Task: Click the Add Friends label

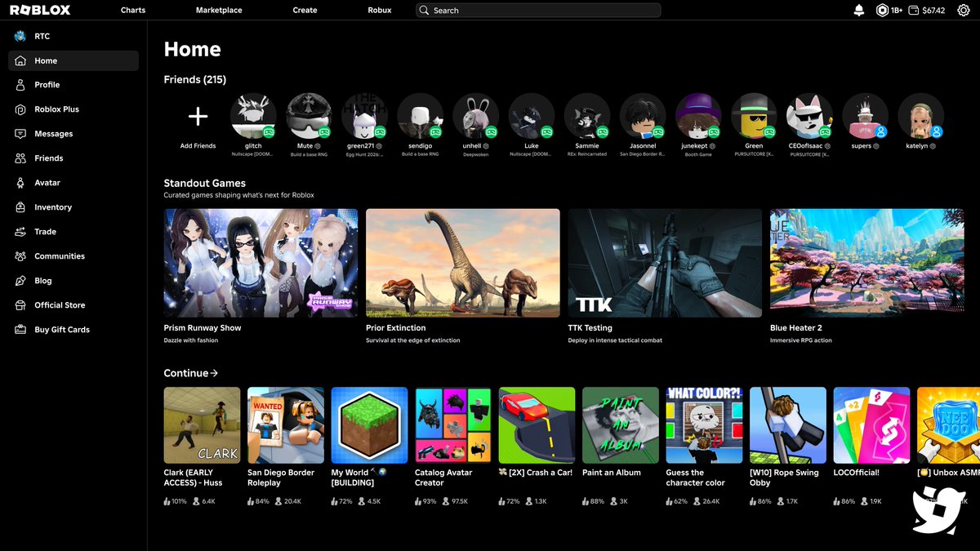Action: tap(198, 146)
